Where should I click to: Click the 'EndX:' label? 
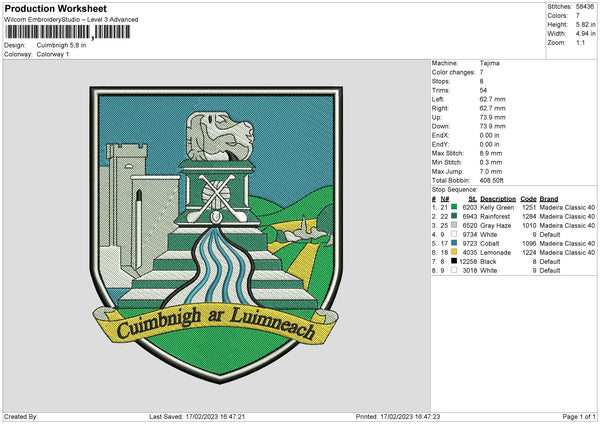(x=440, y=135)
